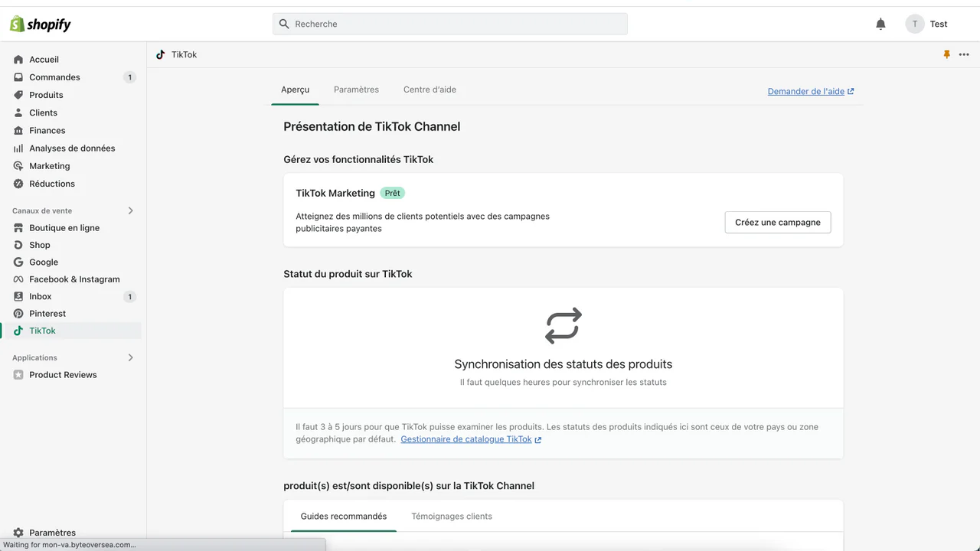980x551 pixels.
Task: Click the Réductions percent icon
Action: [18, 184]
